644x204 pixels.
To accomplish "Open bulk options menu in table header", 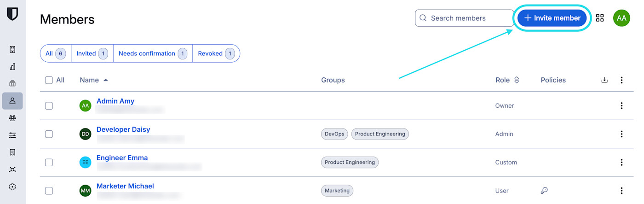I will 621,80.
